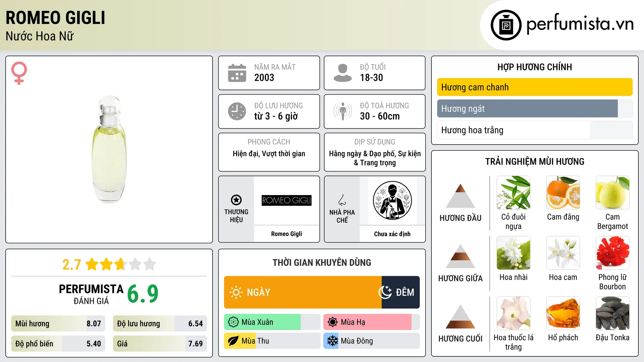Click the Trải nghiệm mùi hương heading
The height and width of the screenshot is (362, 644).
535,162
